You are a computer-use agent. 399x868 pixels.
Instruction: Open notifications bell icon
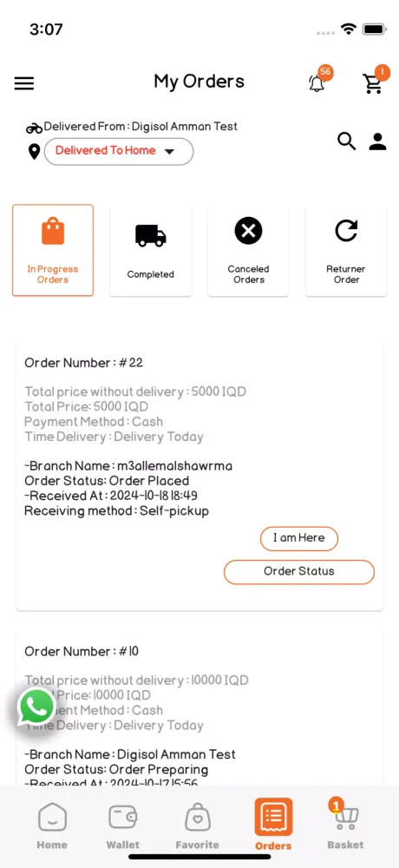tap(317, 83)
